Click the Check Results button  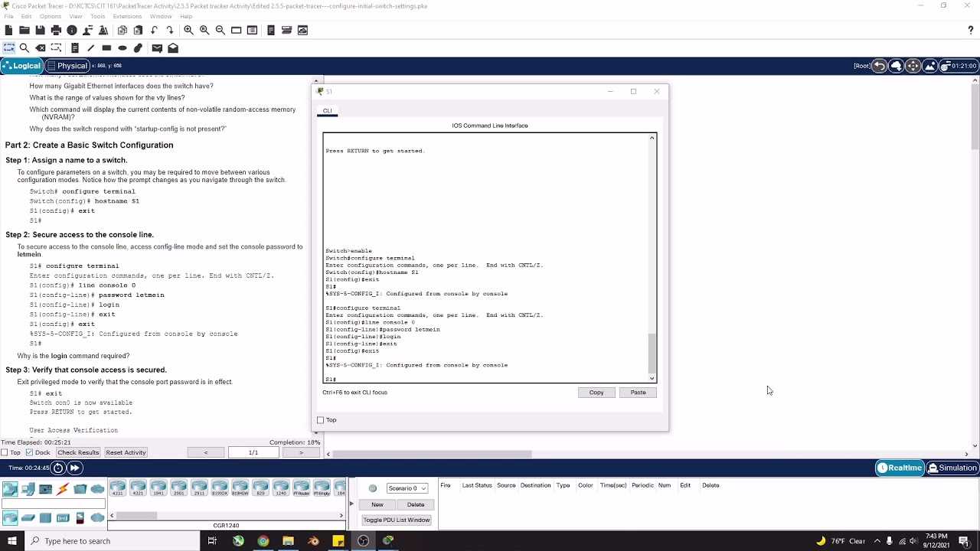(78, 452)
